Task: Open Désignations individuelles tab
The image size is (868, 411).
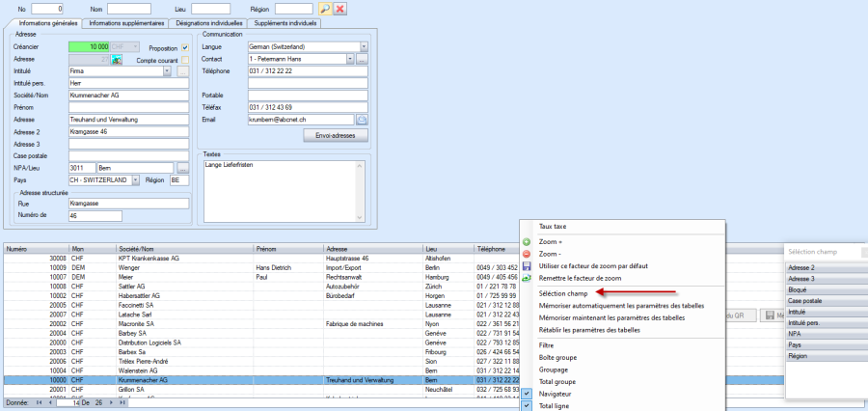Action: pos(208,24)
